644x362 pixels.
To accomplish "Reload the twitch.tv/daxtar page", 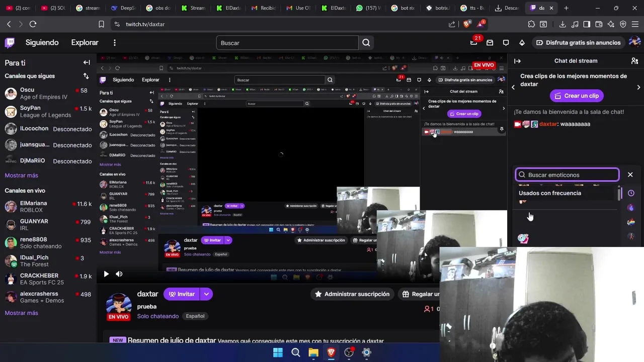I will [x=33, y=24].
